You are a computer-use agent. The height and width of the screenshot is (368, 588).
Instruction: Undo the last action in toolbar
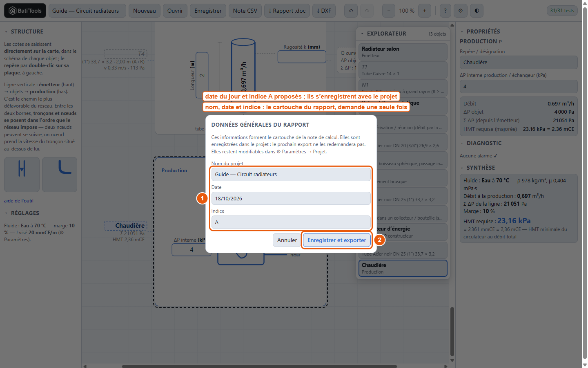point(351,11)
